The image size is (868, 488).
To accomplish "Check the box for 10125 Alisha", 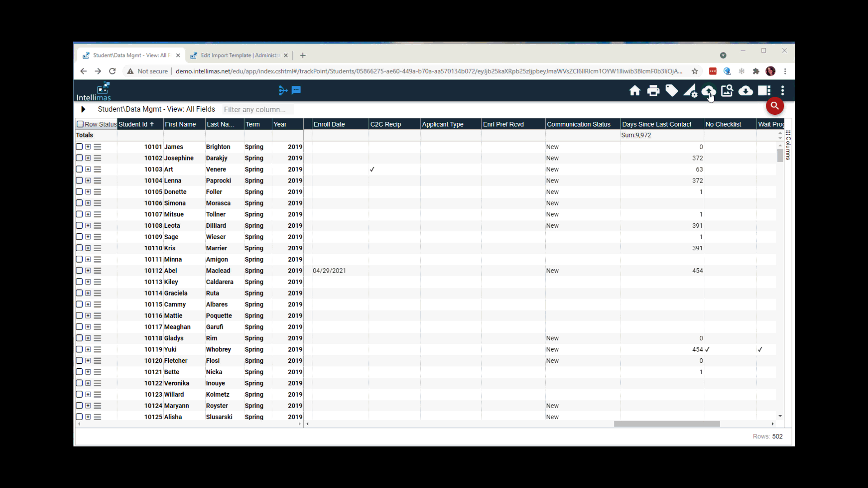I will (79, 417).
